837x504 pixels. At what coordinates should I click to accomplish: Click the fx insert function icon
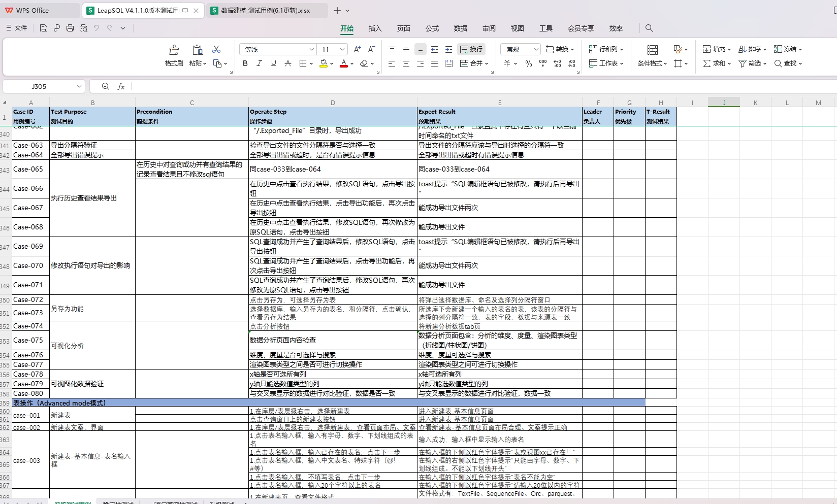pos(121,86)
